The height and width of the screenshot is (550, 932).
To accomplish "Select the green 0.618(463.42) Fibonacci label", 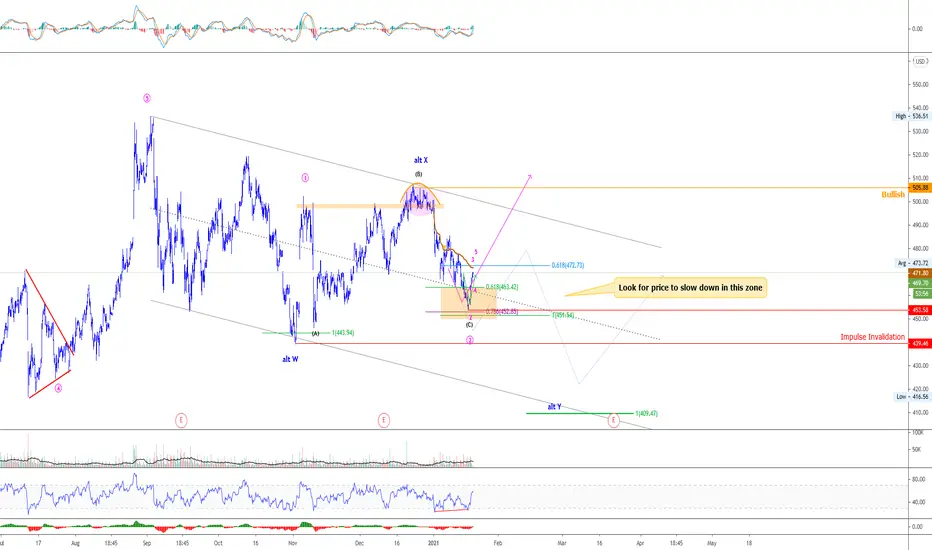I will [502, 287].
